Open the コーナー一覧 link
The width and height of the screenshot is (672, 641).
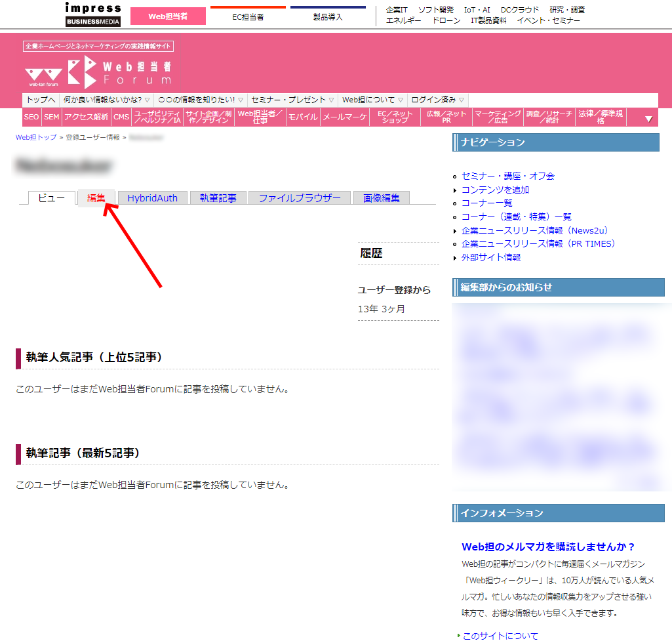487,203
